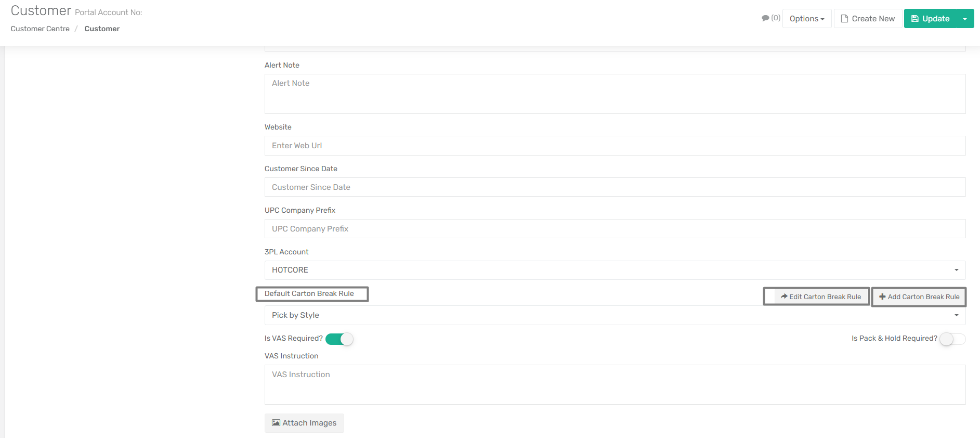This screenshot has width=980, height=438.
Task: Click the comments bubble icon showing (0)
Action: [x=770, y=18]
